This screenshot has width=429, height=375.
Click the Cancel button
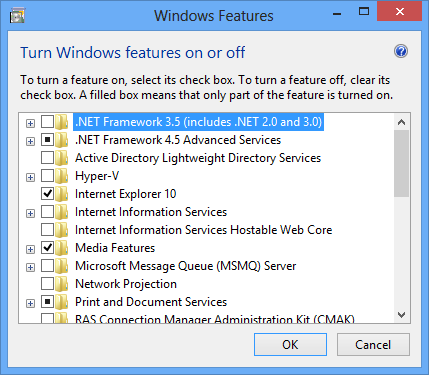coord(373,344)
